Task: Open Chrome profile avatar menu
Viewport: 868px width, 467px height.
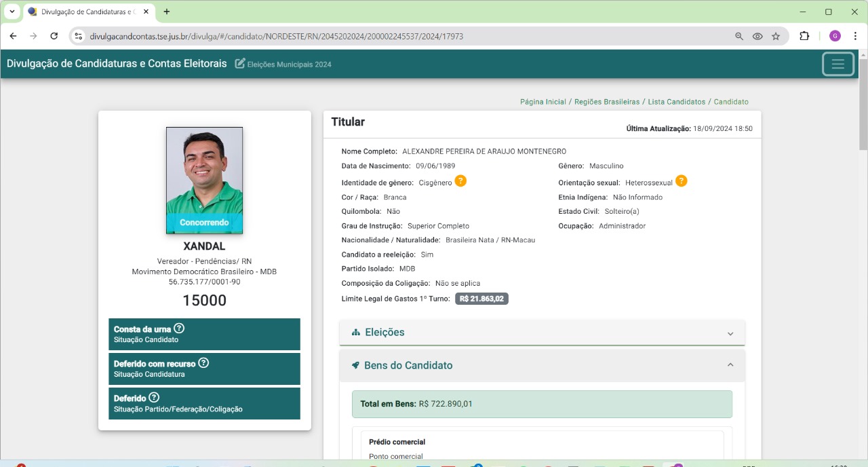Action: tap(835, 36)
